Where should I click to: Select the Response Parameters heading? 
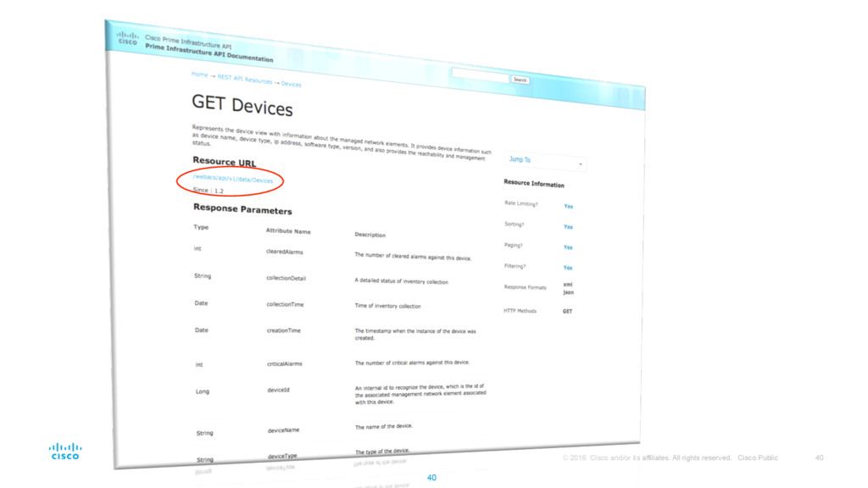tap(242, 209)
